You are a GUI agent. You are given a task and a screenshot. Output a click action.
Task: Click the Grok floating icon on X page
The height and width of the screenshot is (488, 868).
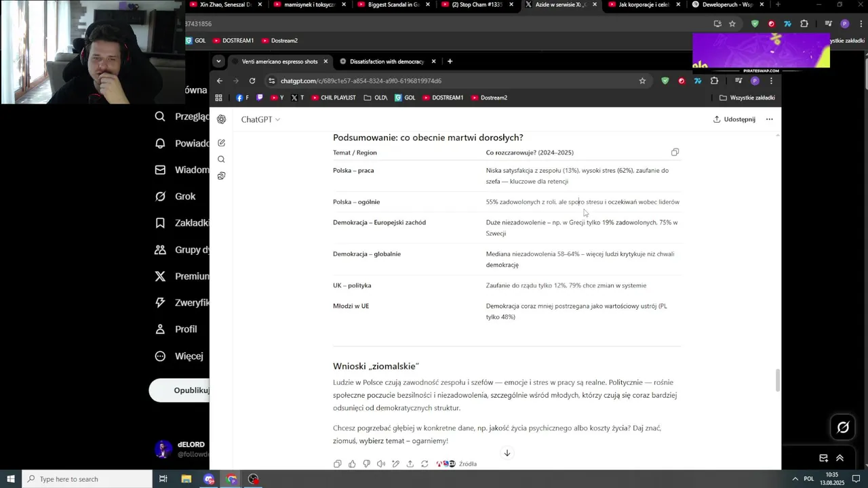pos(843,427)
